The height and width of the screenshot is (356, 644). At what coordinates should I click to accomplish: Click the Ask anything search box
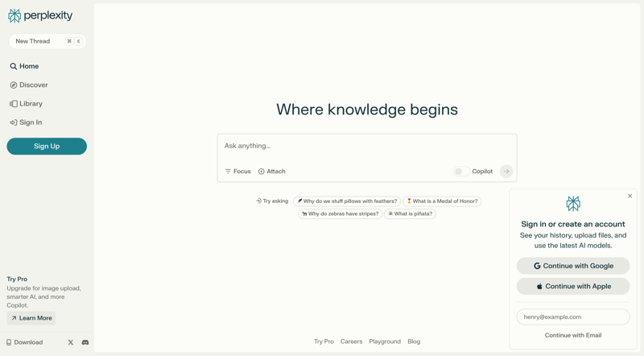367,146
